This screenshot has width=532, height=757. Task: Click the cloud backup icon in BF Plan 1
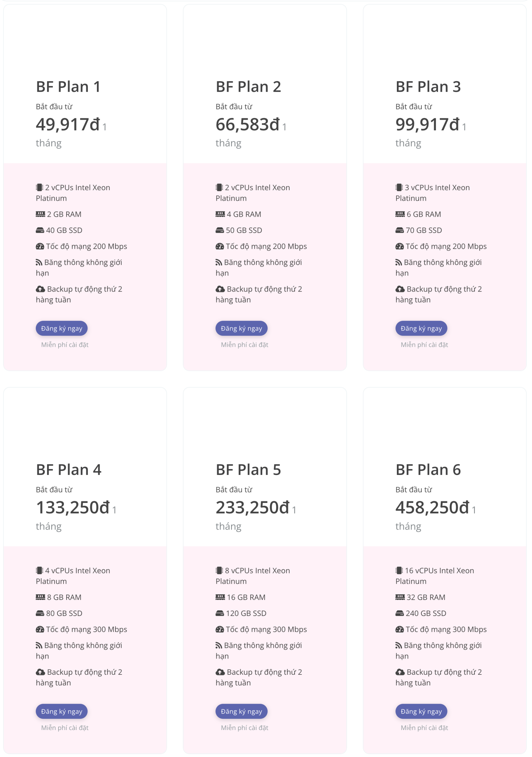coord(41,289)
